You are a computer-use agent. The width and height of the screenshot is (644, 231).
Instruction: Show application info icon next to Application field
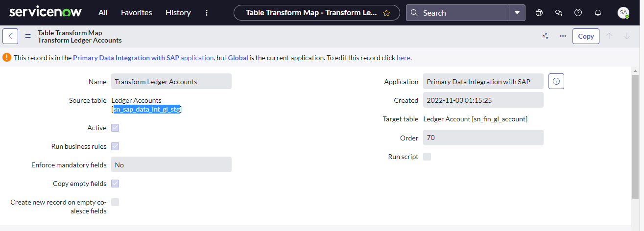click(x=556, y=81)
